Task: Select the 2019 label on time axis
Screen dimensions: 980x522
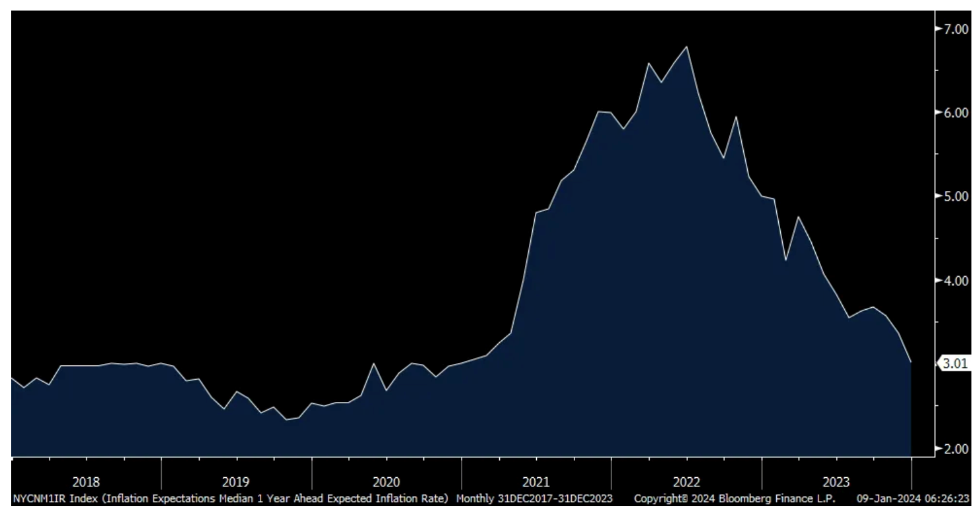Action: [x=237, y=481]
